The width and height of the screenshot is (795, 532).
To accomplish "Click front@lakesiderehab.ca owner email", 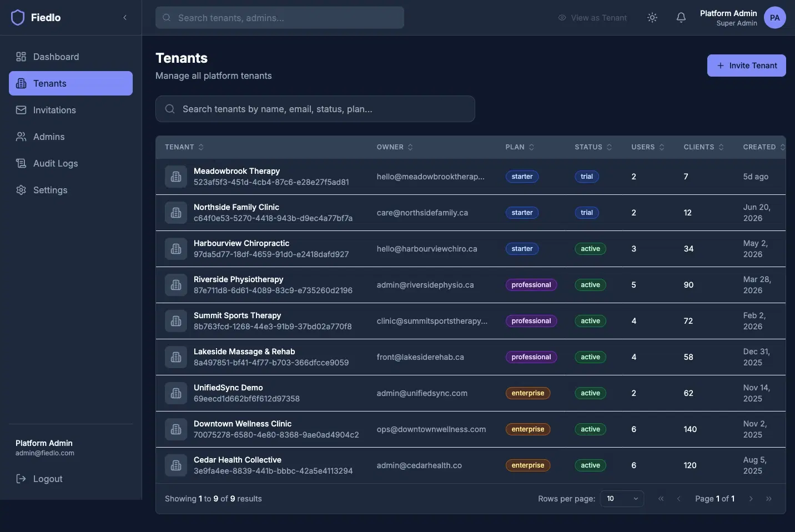I will 420,357.
